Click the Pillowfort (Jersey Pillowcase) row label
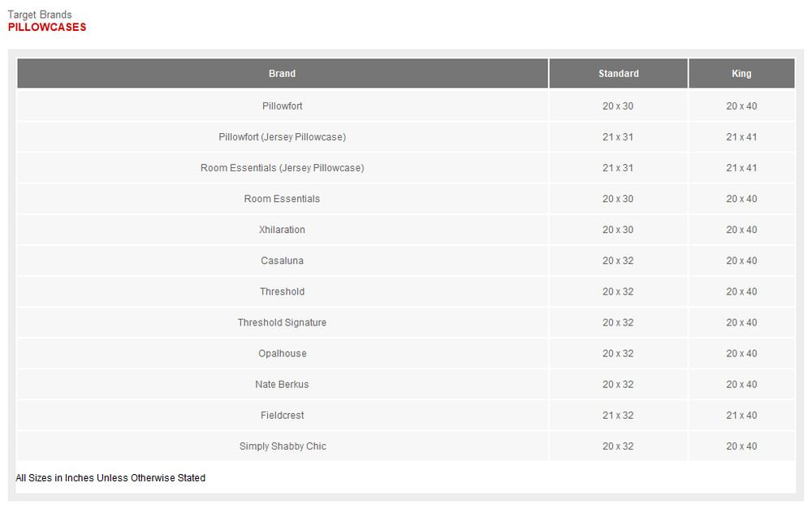Viewport: 812px width, 513px height. (x=282, y=137)
